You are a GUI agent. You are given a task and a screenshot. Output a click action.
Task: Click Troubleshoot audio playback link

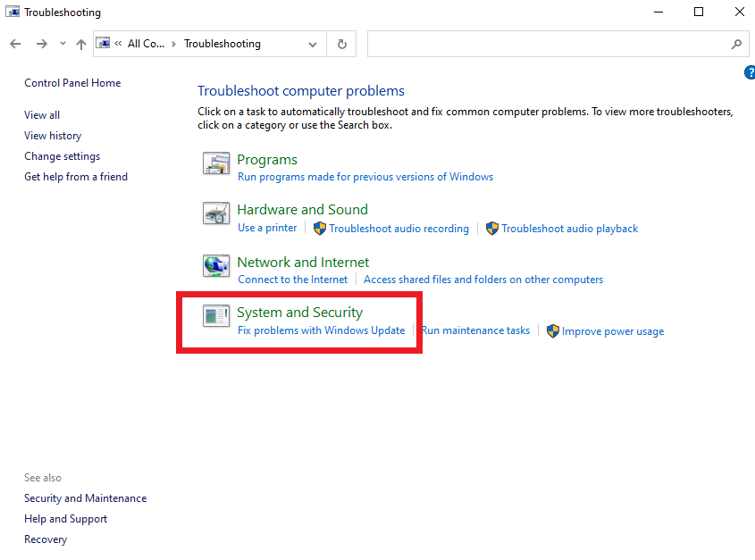tap(570, 229)
